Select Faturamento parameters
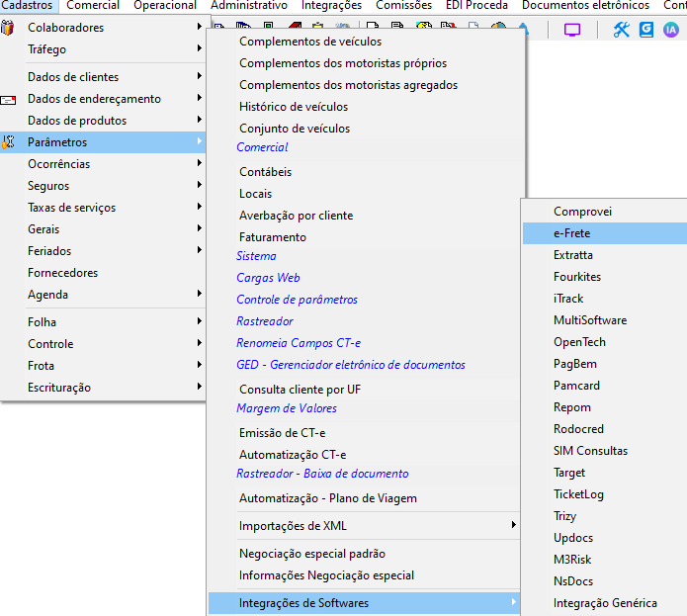 273,237
